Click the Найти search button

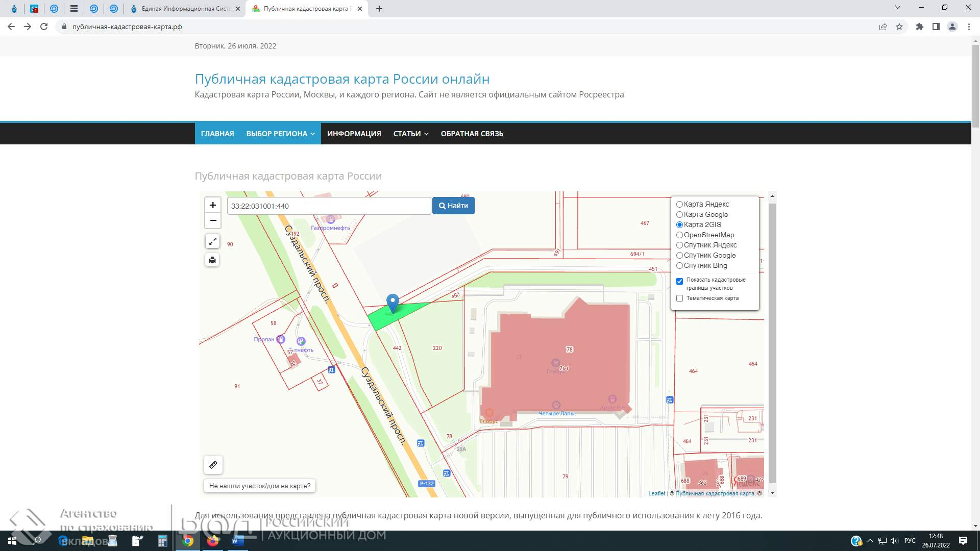(453, 206)
